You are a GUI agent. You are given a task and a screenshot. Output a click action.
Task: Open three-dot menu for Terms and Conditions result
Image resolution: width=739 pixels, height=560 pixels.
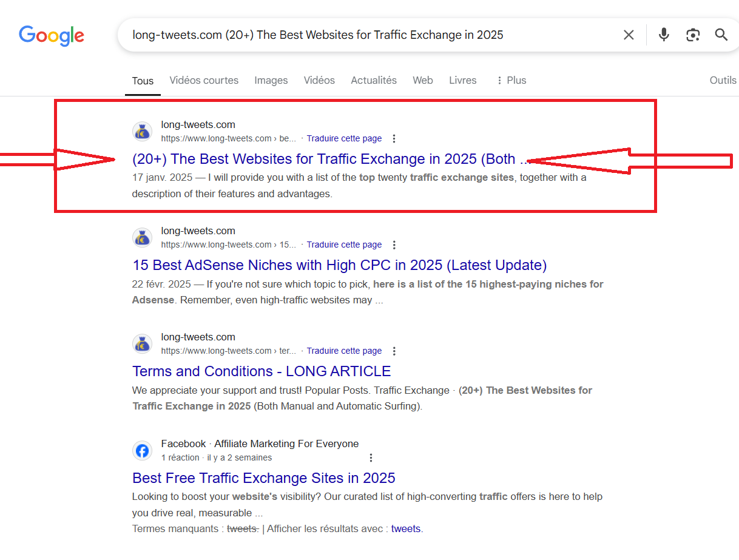click(x=394, y=351)
